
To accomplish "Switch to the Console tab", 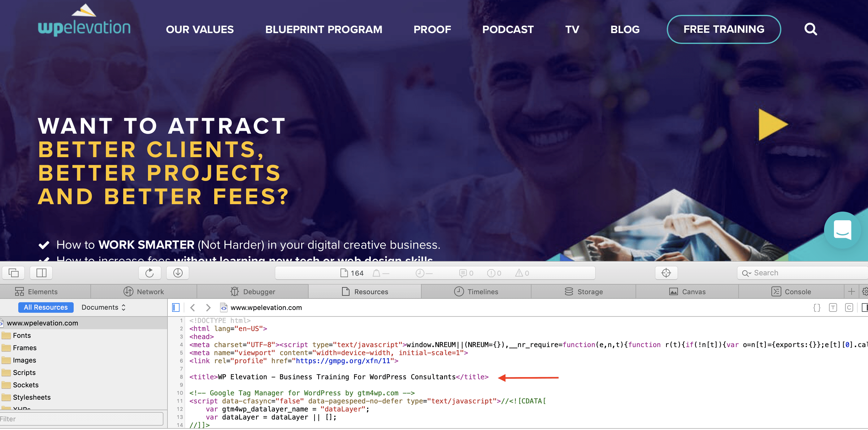I will click(x=791, y=292).
